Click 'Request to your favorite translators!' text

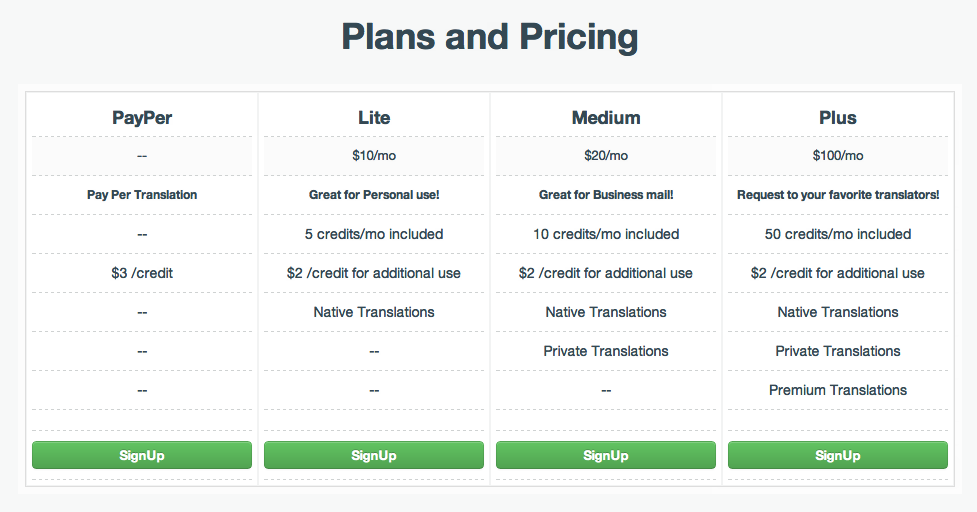(837, 195)
